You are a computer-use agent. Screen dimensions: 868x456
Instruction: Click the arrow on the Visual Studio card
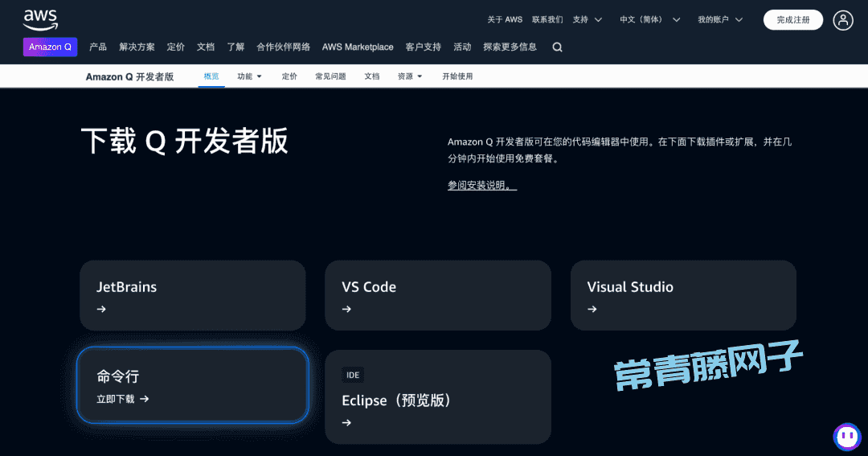(x=592, y=309)
